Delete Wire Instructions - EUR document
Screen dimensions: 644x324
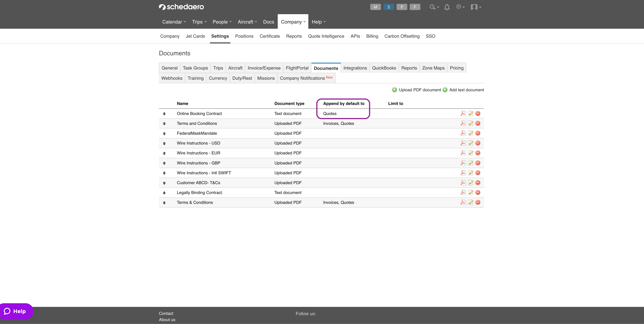(478, 153)
